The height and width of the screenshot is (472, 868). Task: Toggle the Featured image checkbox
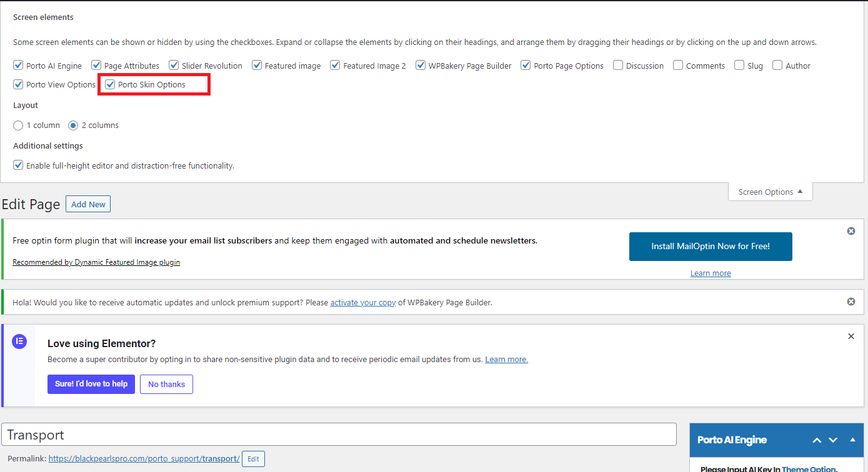click(257, 65)
